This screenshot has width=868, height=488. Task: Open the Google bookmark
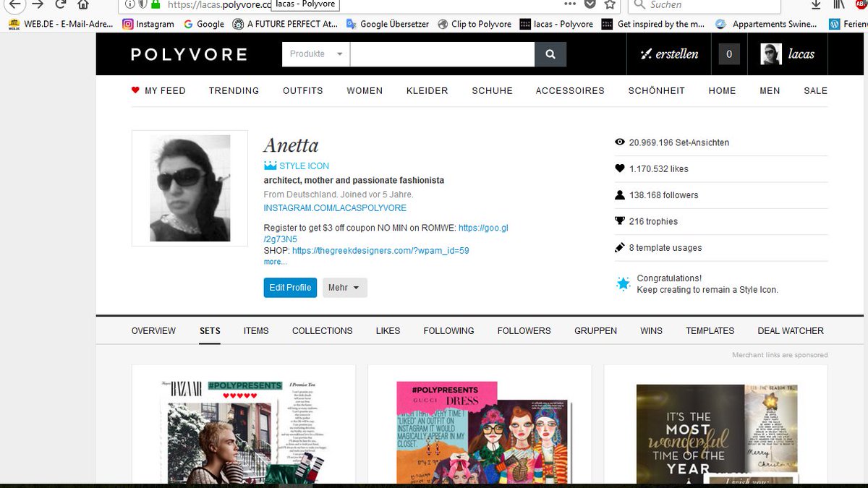point(204,24)
